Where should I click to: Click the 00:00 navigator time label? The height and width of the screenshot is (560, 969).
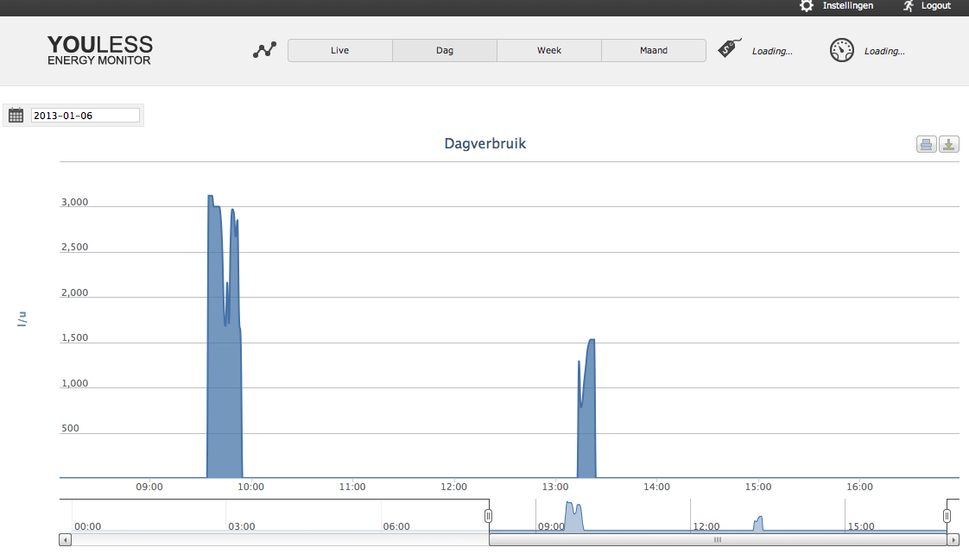(88, 526)
